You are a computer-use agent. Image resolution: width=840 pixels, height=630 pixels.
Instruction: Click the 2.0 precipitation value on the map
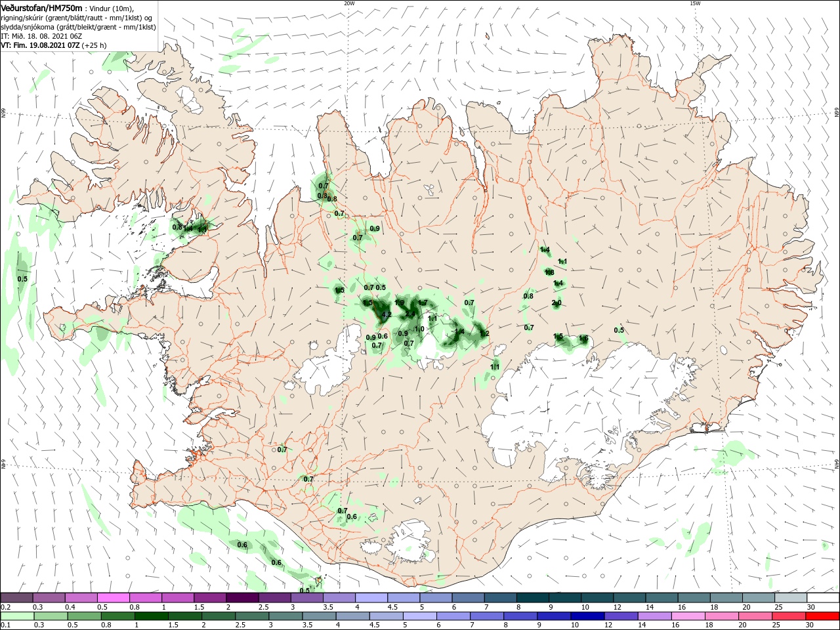pyautogui.click(x=556, y=303)
